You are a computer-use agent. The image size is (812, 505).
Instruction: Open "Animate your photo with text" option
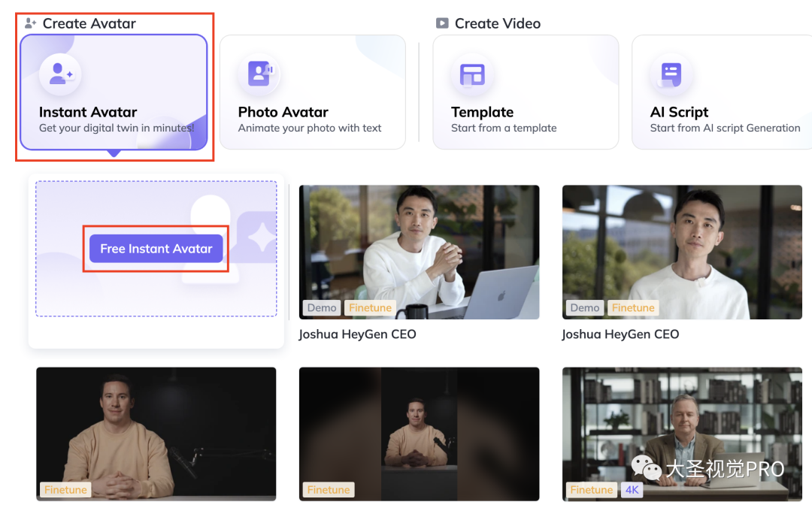[310, 128]
